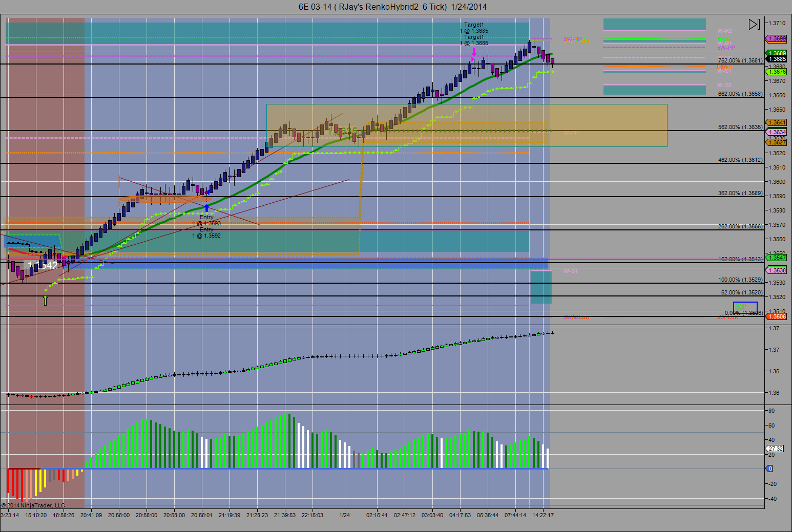Click the 'Entry 1 @ 1.3593' annotation
792x532 pixels.
pyautogui.click(x=206, y=220)
